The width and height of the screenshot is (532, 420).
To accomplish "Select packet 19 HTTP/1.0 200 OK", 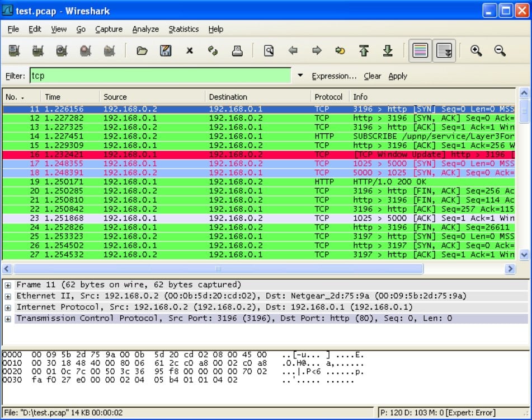I will (259, 181).
